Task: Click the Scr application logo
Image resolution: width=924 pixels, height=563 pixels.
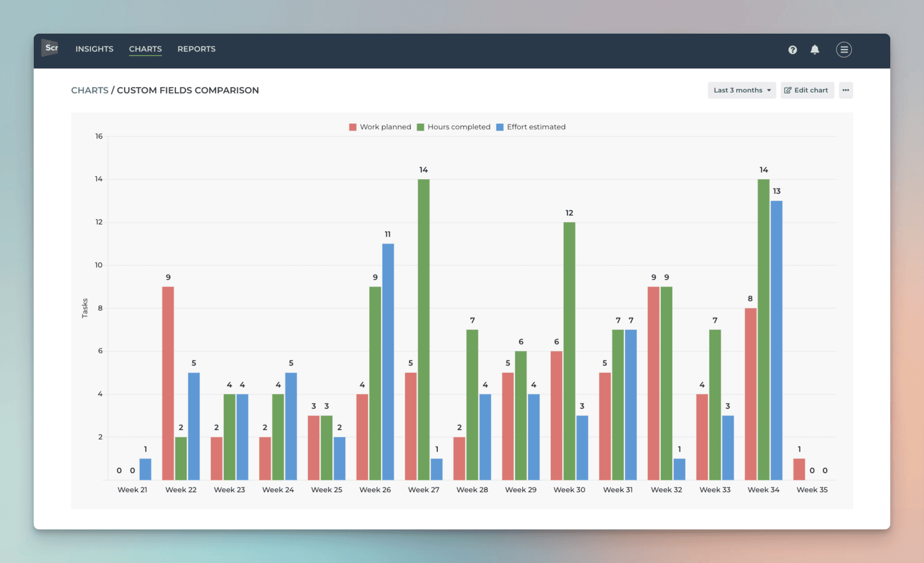Action: click(x=51, y=48)
